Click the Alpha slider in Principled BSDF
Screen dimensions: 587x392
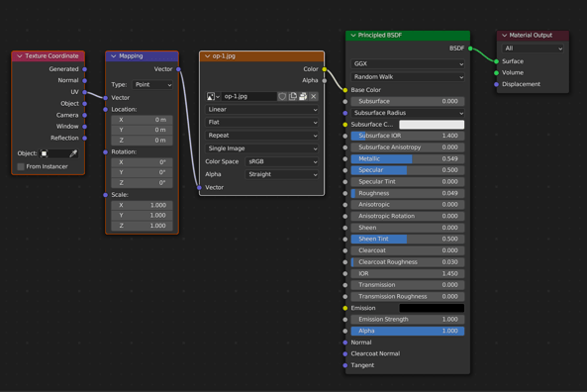408,331
